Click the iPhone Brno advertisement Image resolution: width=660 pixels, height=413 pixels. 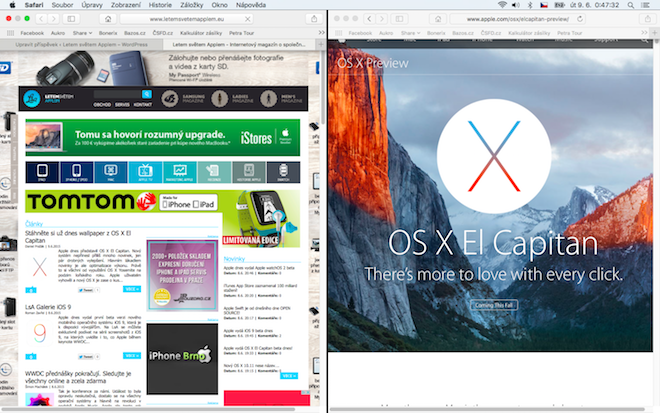coord(182,359)
